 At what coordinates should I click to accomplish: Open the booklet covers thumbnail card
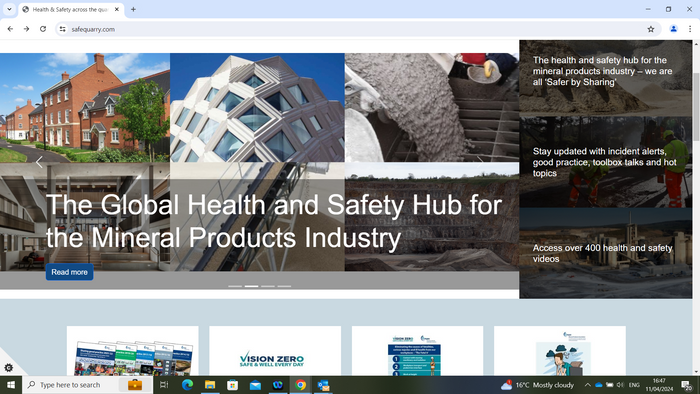coord(133,351)
